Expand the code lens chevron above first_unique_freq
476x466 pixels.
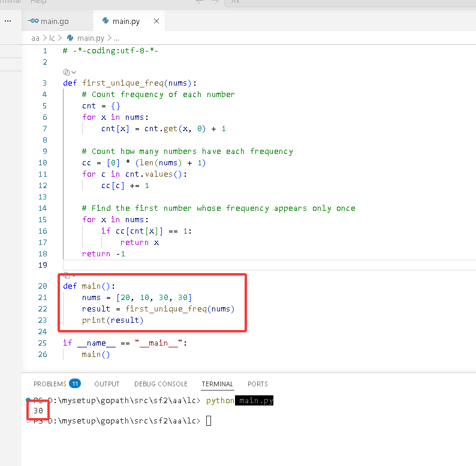coord(74,72)
